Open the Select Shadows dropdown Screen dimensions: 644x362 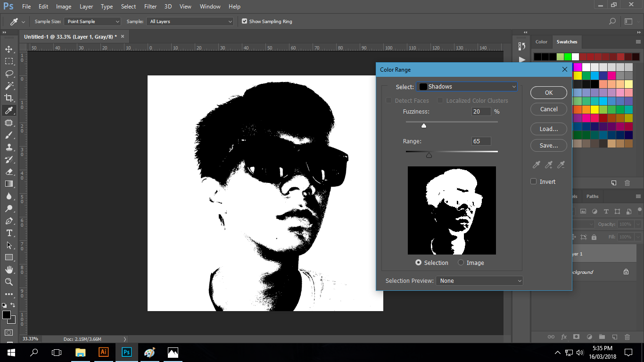[467, 87]
